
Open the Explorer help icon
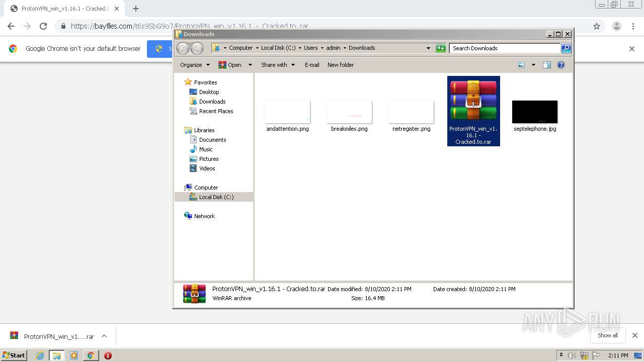[561, 65]
